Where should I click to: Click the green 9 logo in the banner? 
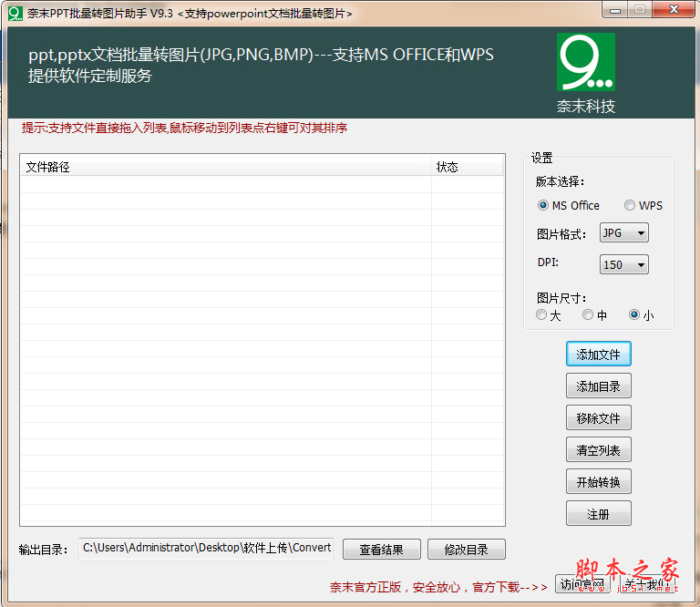pos(586,62)
